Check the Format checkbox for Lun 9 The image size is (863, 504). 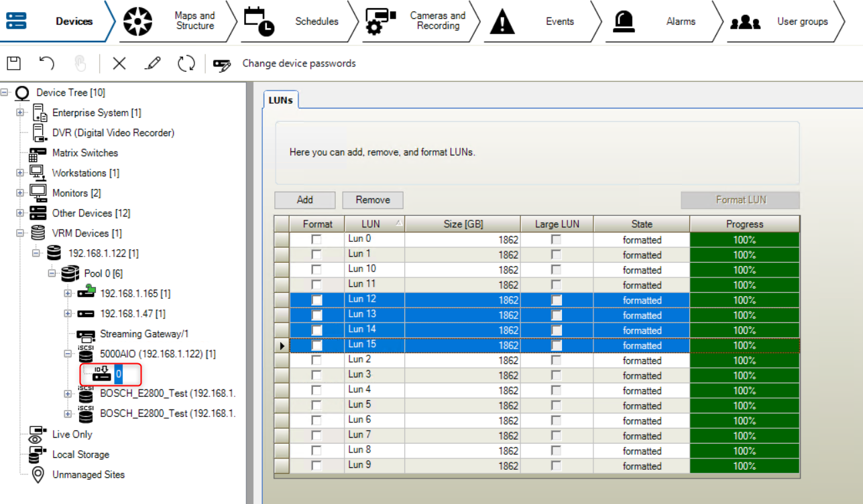click(317, 466)
